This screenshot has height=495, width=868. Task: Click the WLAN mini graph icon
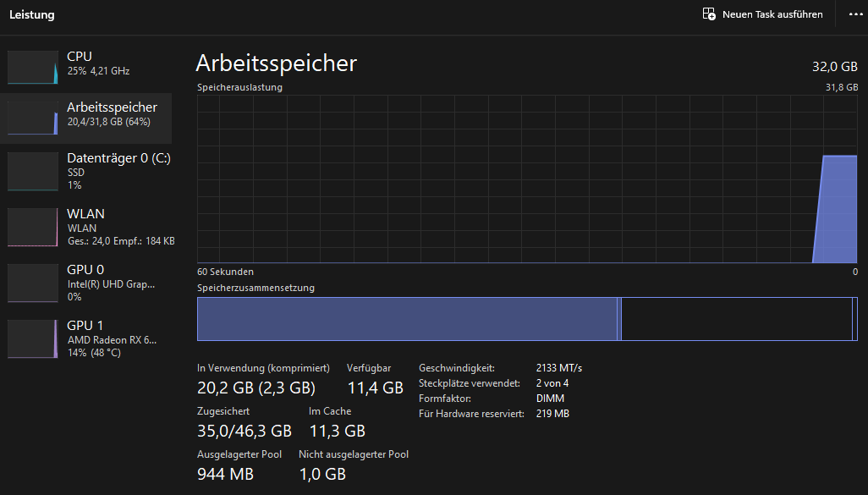[x=32, y=227]
